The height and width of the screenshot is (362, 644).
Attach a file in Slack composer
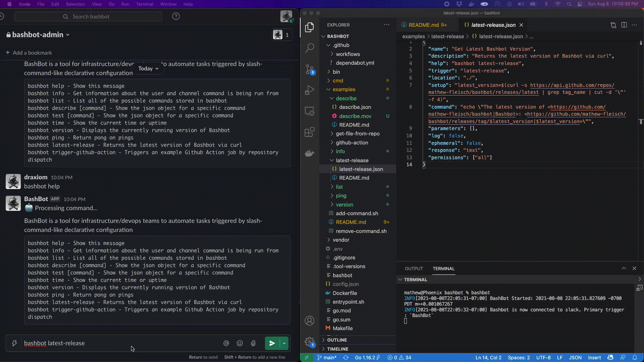click(253, 343)
